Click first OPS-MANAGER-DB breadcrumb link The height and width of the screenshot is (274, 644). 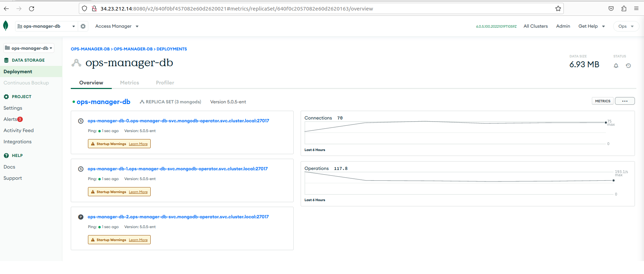click(x=90, y=49)
